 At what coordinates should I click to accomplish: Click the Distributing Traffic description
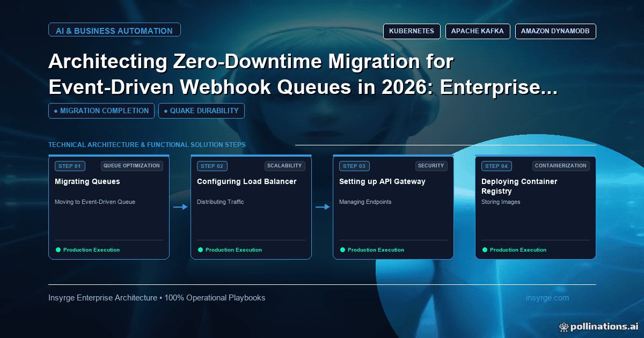point(221,202)
